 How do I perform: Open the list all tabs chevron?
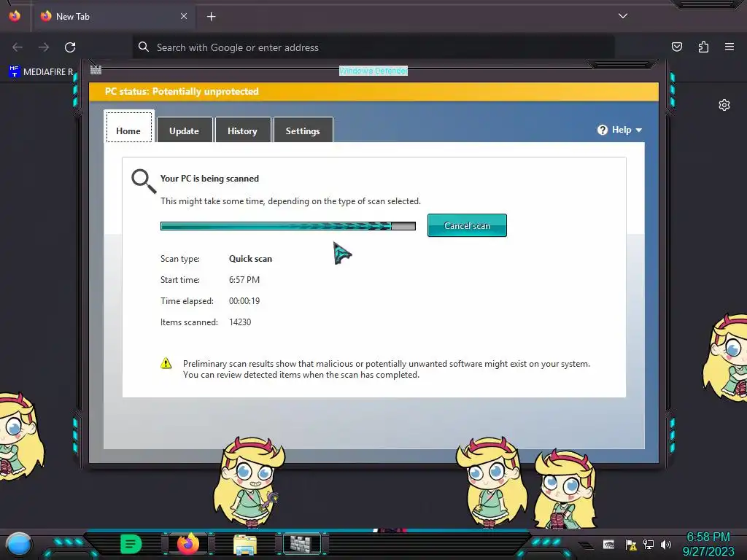tap(623, 16)
